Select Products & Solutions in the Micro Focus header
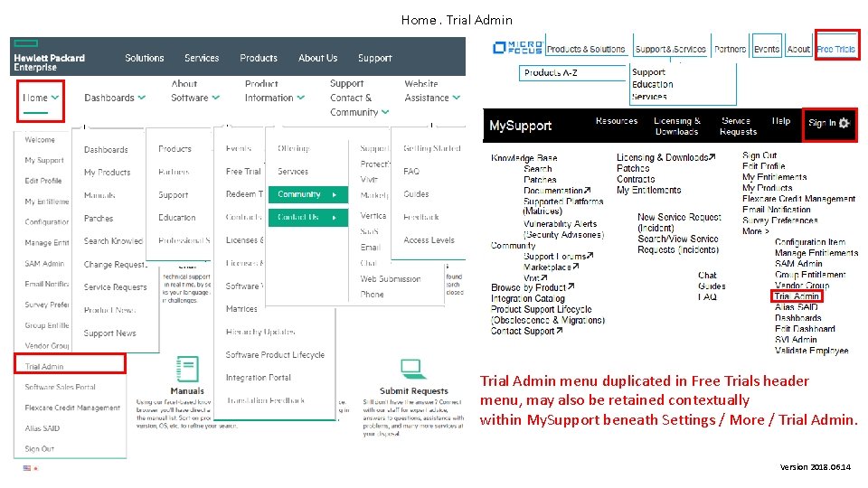 click(x=586, y=49)
